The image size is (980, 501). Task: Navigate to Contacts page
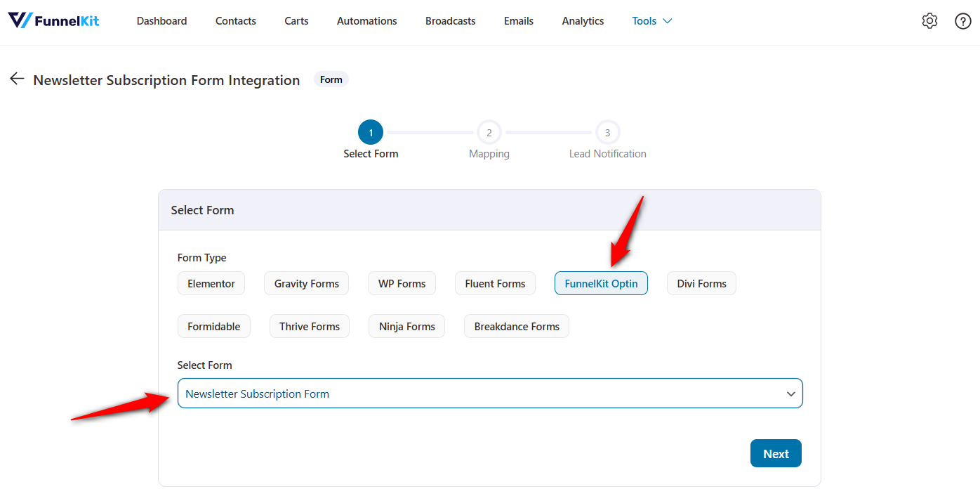tap(235, 21)
